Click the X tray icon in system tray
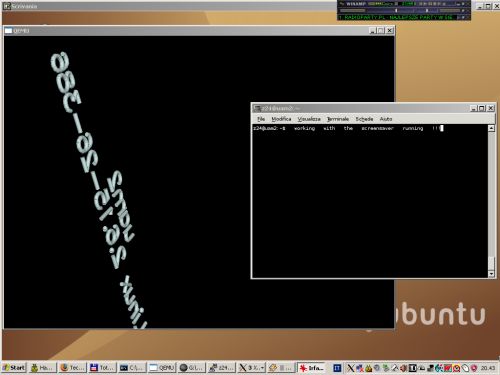500x375 pixels. pos(351,368)
